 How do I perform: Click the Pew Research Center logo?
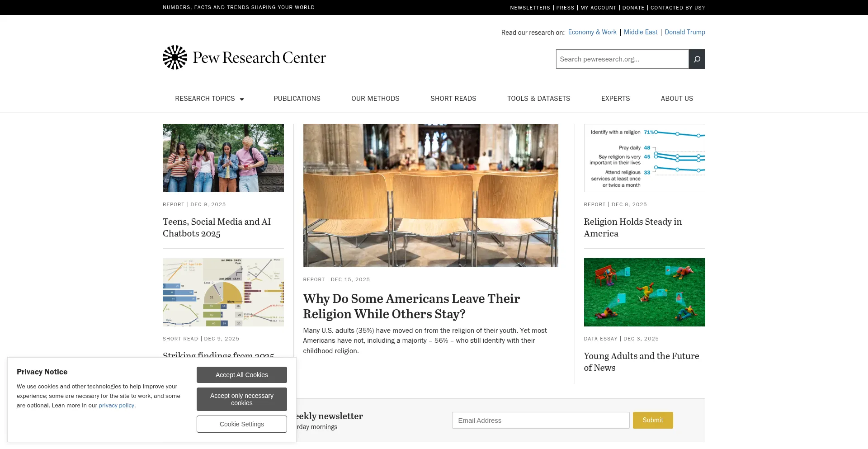click(x=244, y=57)
